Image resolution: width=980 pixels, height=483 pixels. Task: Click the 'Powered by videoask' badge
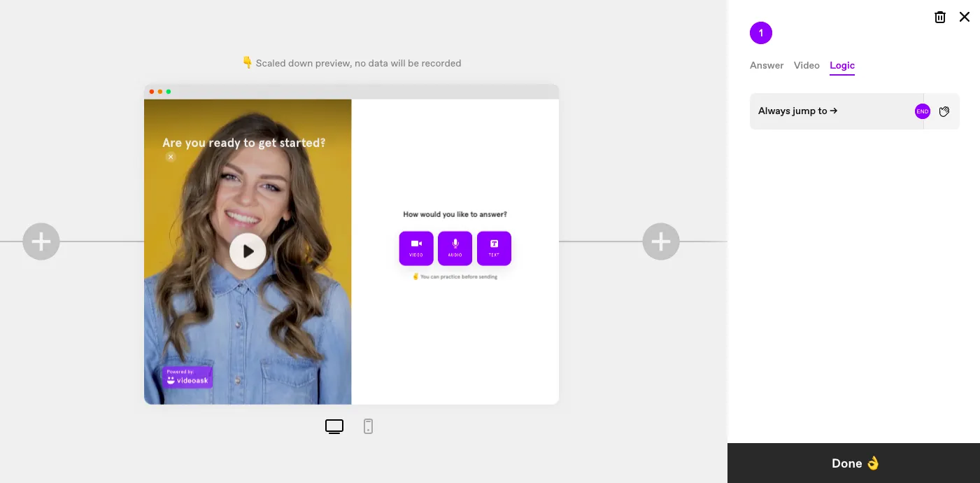point(187,377)
